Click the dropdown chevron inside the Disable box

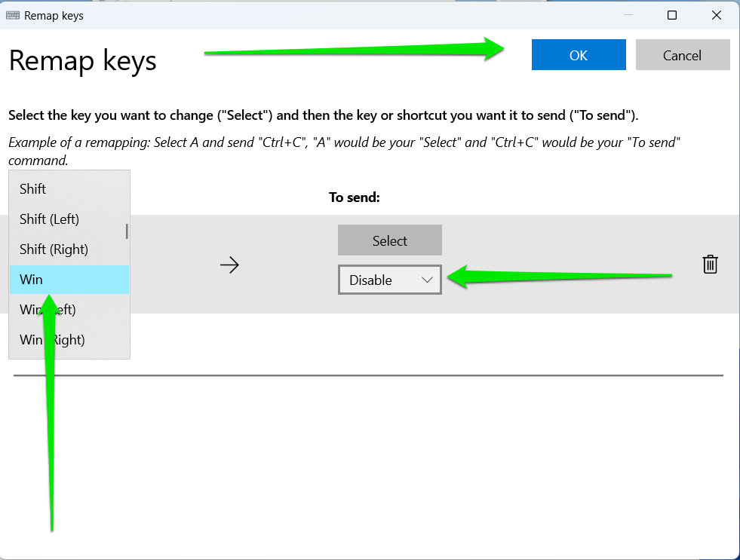click(x=427, y=280)
